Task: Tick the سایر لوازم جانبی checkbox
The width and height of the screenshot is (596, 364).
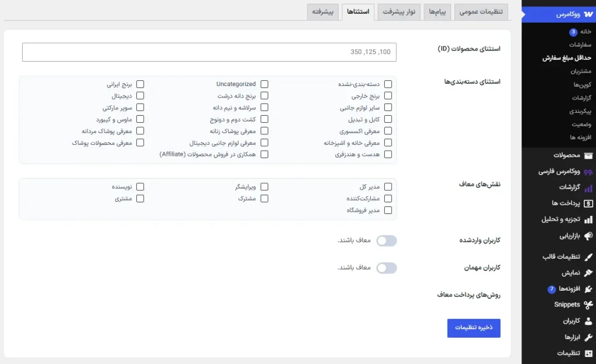Action: pyautogui.click(x=388, y=108)
